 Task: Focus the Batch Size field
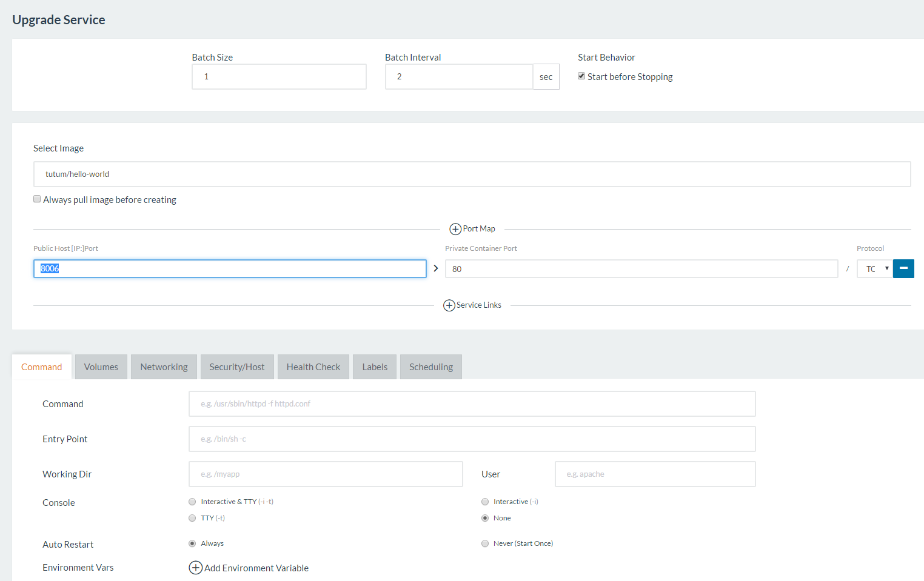click(x=279, y=77)
